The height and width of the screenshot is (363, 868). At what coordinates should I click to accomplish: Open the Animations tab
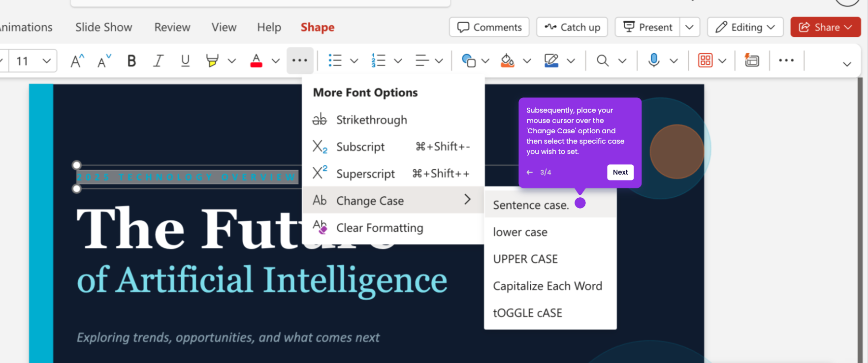pyautogui.click(x=26, y=27)
